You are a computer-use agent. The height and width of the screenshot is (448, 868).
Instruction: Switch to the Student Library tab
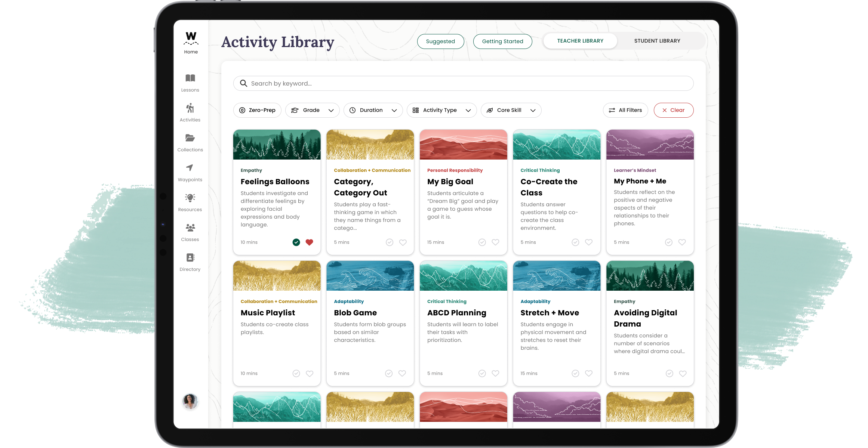(656, 41)
